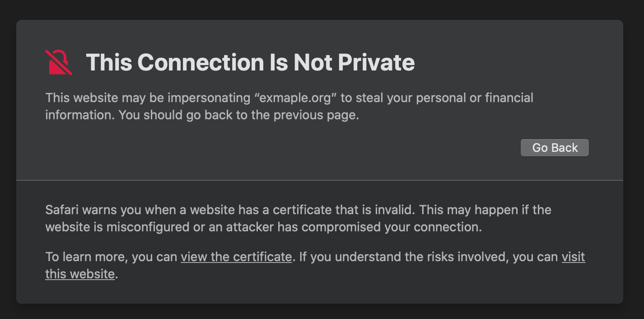Select the underlined certificate hyperlink
Screen dimensions: 644x319
236,257
